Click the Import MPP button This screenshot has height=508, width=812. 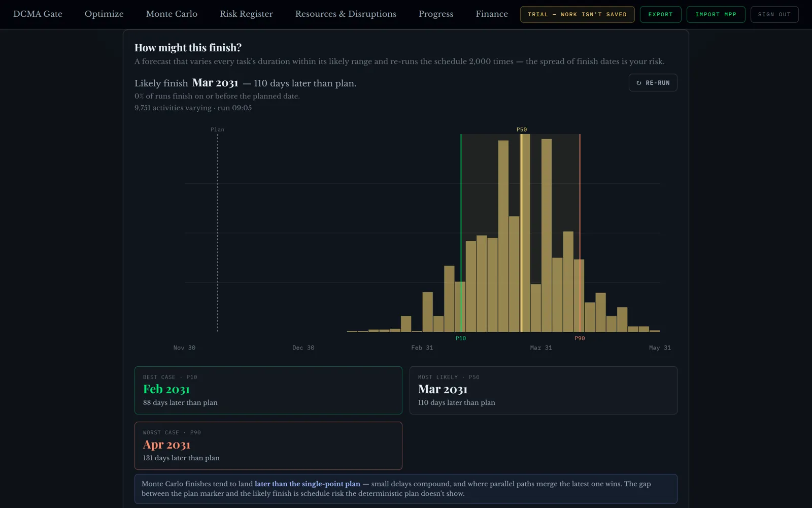(716, 14)
